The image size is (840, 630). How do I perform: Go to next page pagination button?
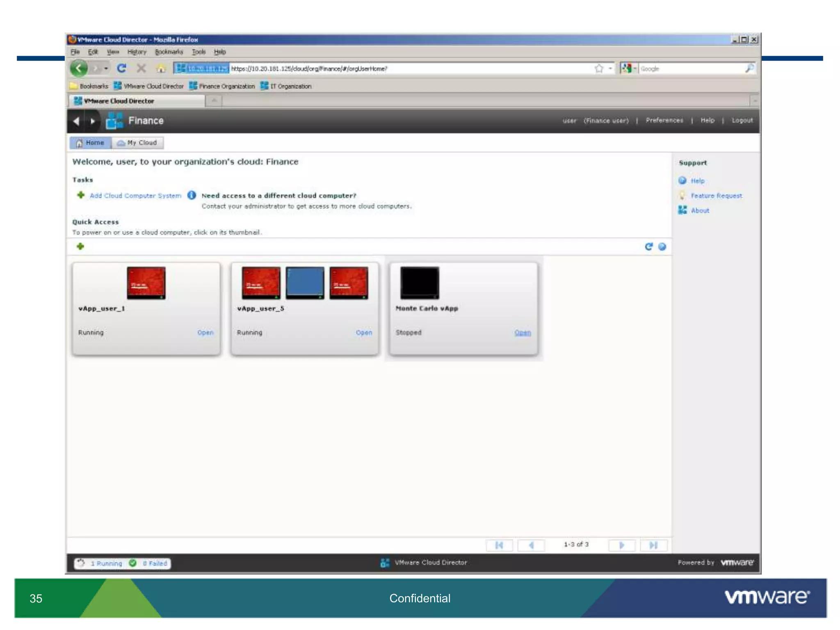tap(622, 545)
